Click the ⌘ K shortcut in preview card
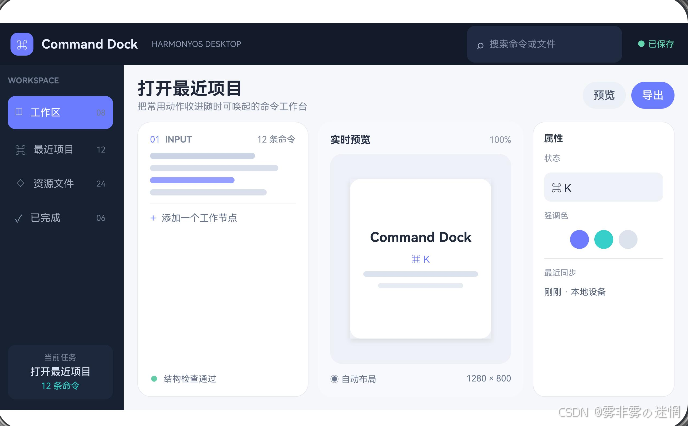688x426 pixels. point(420,259)
